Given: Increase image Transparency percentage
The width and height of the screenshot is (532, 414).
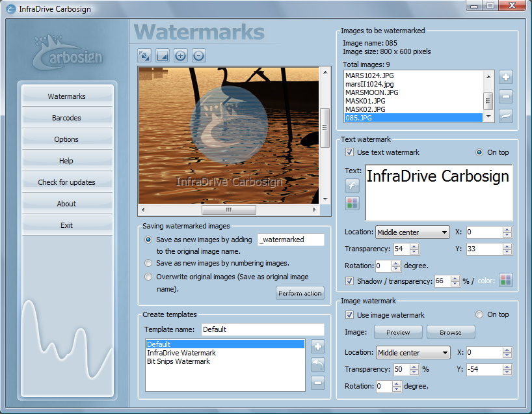Looking at the screenshot, I should coord(414,366).
